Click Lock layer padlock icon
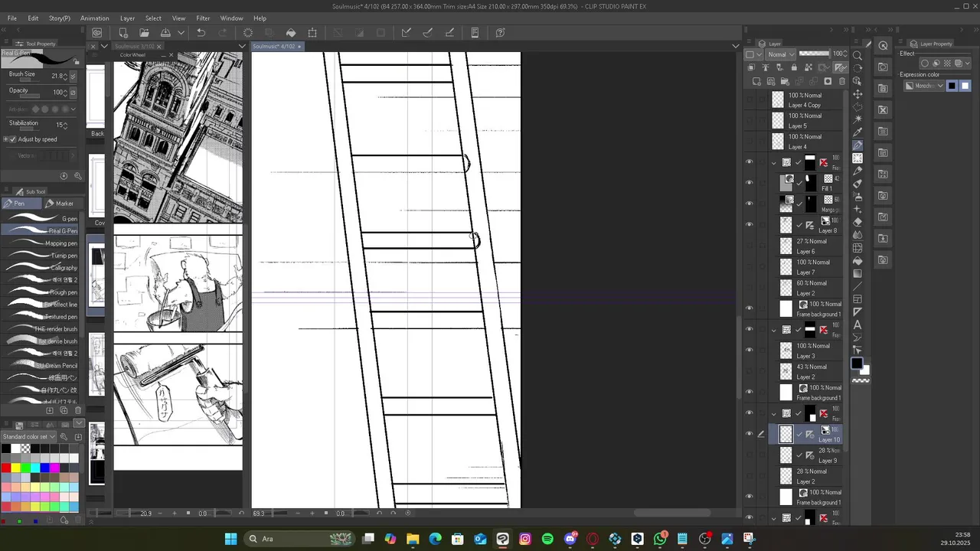 coord(793,67)
